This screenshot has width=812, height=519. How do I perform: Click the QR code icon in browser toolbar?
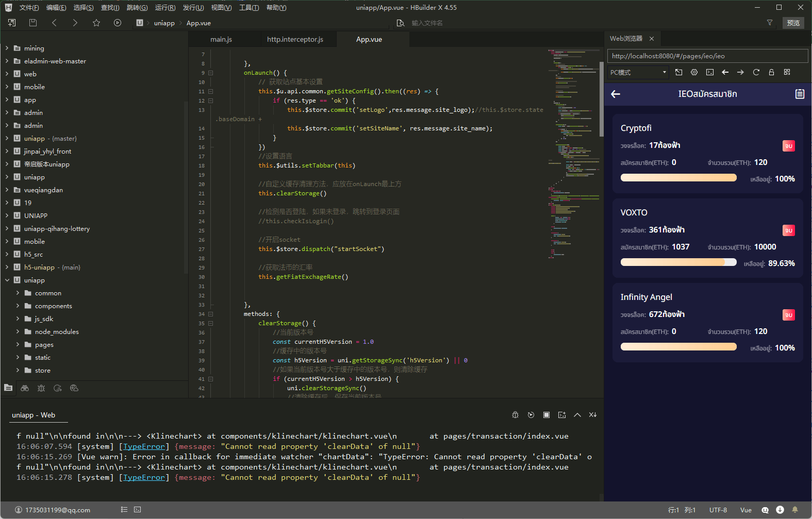(x=787, y=72)
